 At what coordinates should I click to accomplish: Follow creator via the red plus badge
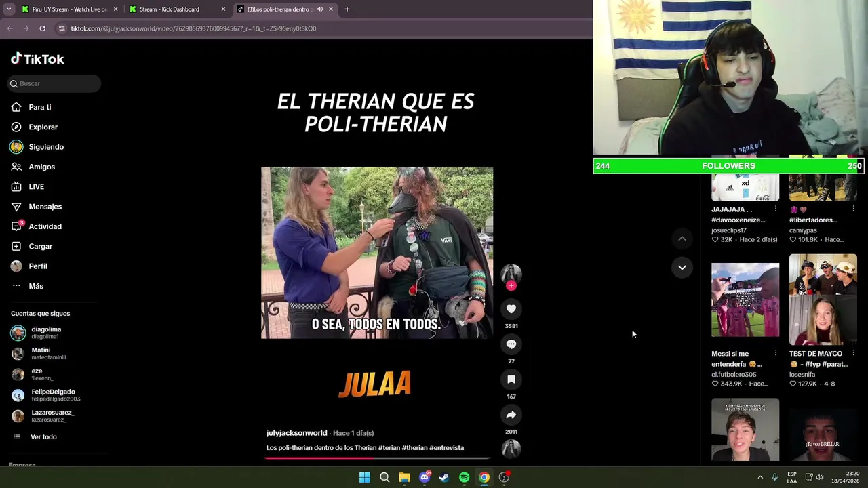511,285
